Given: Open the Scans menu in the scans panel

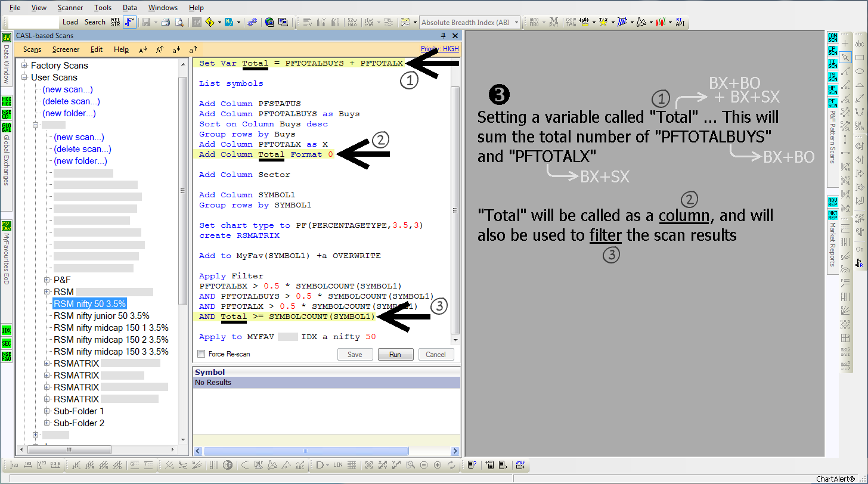Looking at the screenshot, I should tap(32, 50).
